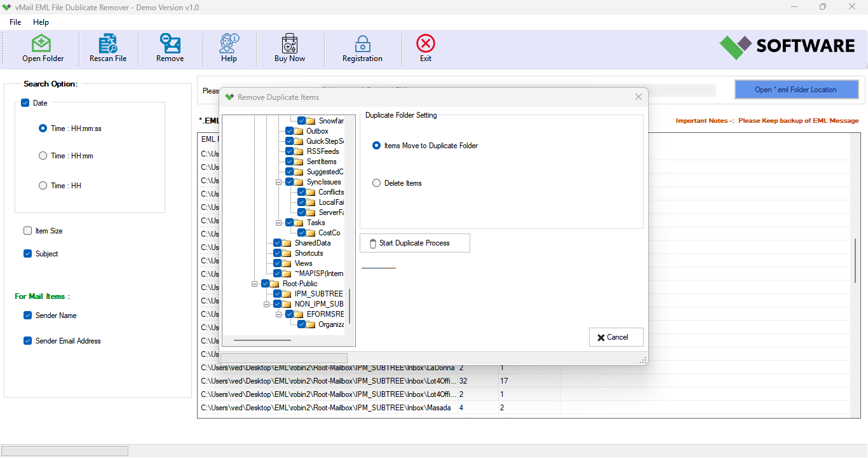Close the Remove Duplicate Items dialog
Screen dimensions: 868x458
point(639,97)
